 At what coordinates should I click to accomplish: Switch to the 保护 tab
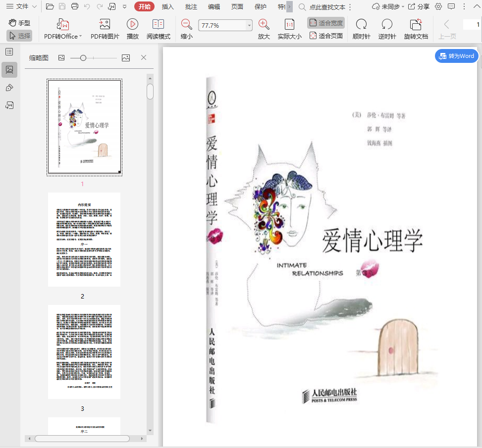pos(261,6)
